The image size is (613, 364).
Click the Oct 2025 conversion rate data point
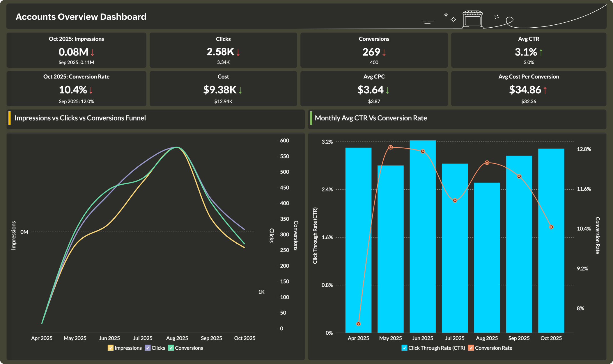551,227
